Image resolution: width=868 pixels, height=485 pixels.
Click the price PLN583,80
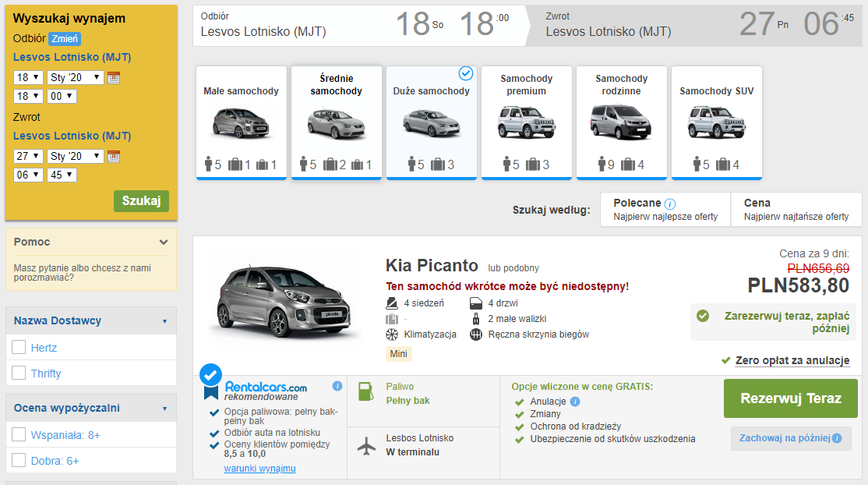click(798, 285)
